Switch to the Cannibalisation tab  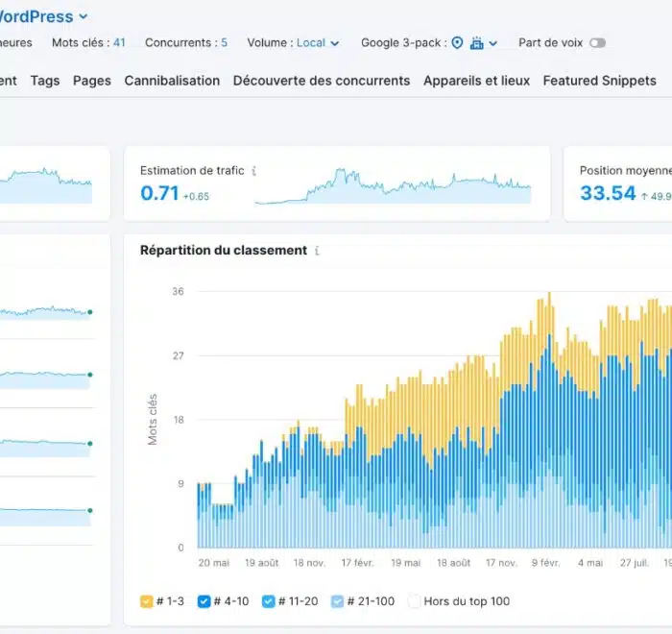[x=172, y=81]
